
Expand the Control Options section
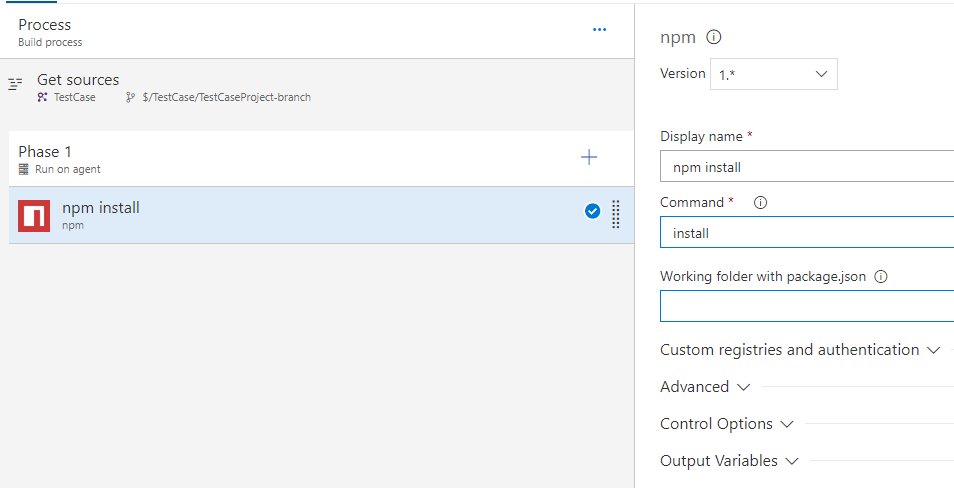pyautogui.click(x=727, y=424)
